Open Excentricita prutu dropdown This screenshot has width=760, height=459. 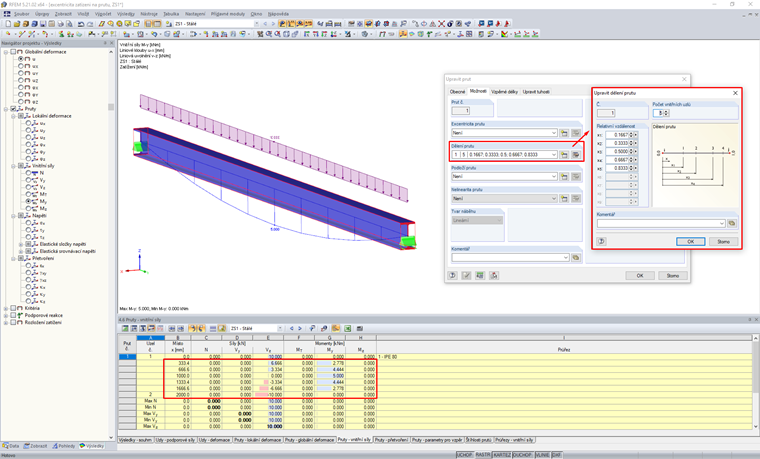pos(554,133)
